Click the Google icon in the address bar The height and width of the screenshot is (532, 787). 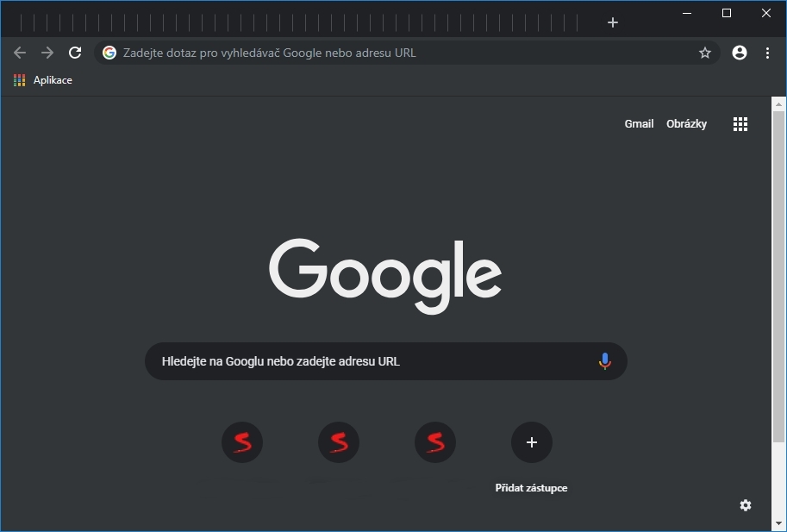[x=109, y=53]
